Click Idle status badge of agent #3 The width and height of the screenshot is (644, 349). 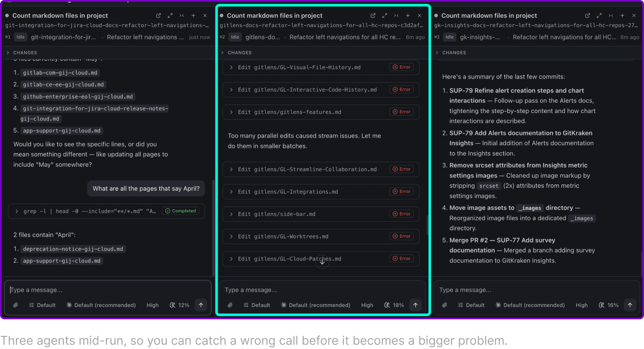(x=450, y=37)
